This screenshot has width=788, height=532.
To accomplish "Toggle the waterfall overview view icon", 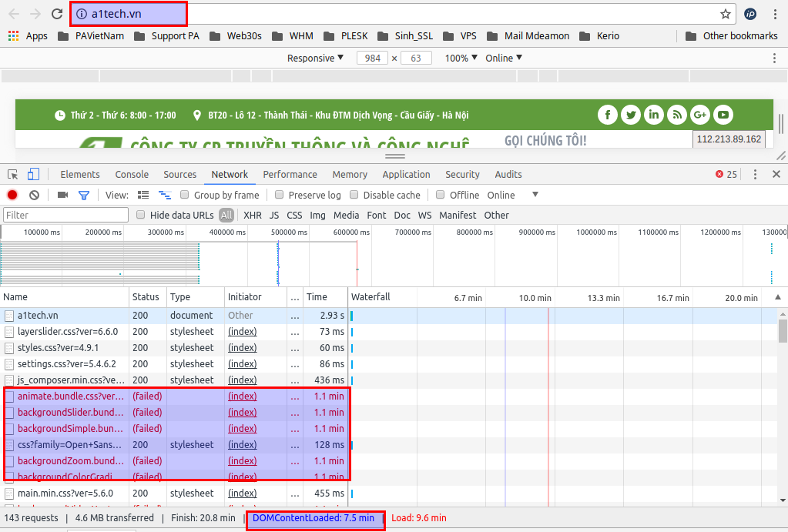I will point(165,195).
